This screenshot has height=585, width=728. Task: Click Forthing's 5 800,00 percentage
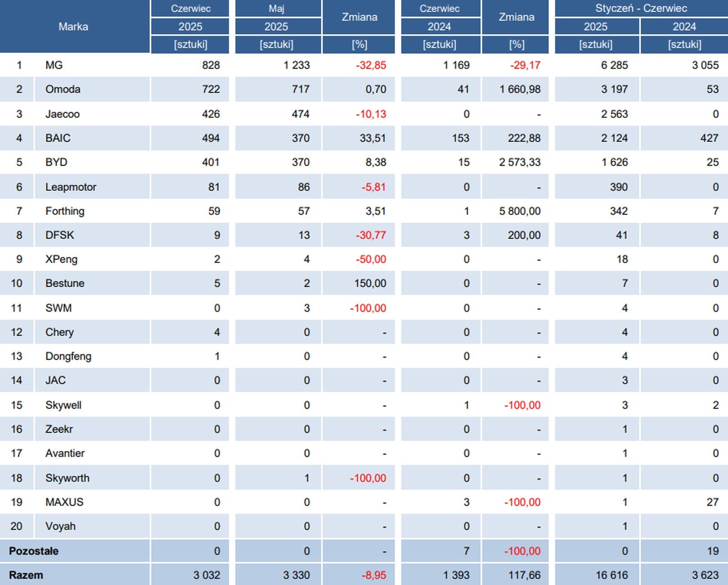520,211
